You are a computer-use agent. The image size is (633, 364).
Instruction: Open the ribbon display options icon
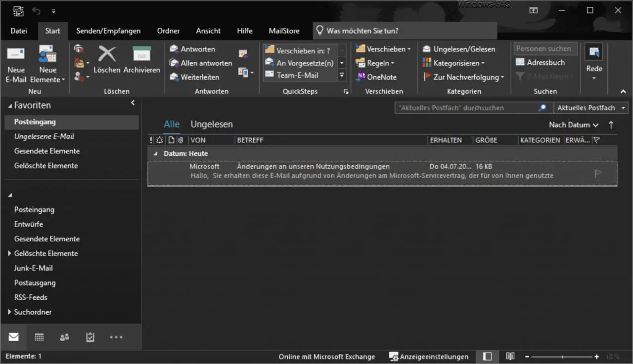pyautogui.click(x=534, y=10)
